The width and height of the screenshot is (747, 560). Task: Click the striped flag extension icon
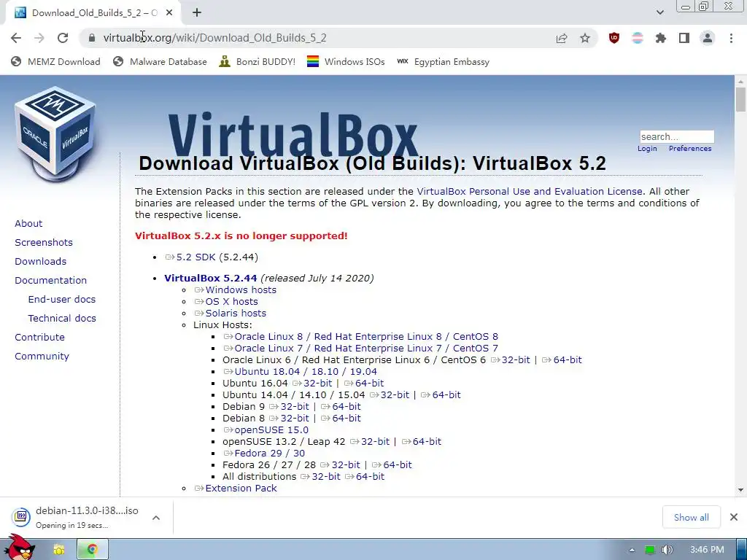(638, 38)
